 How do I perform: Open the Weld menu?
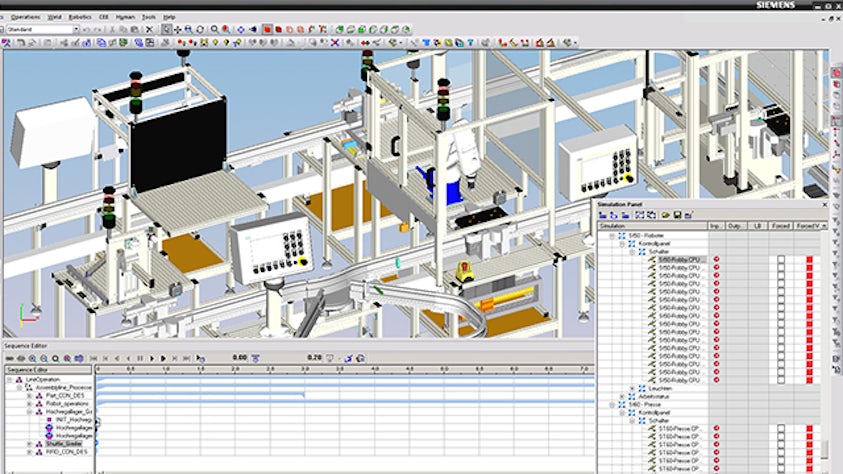click(x=54, y=17)
